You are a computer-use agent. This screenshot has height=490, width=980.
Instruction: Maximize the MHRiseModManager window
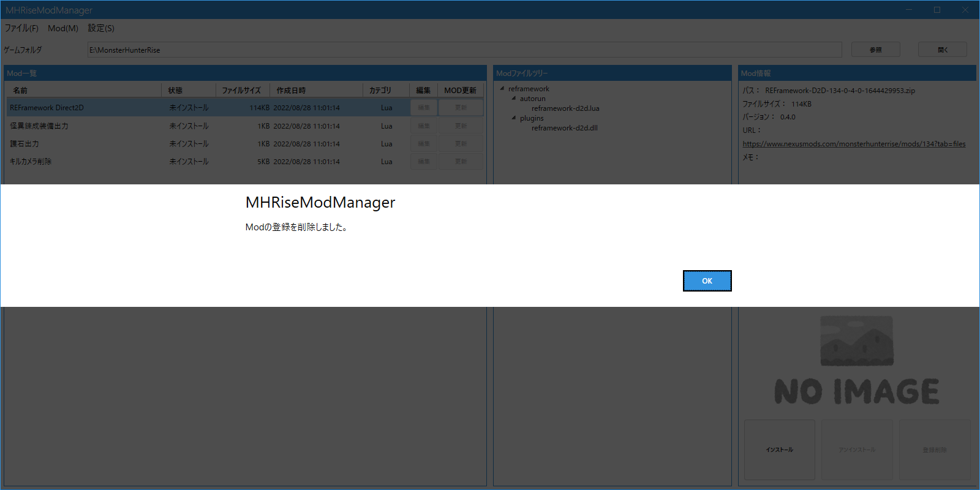[x=937, y=10]
